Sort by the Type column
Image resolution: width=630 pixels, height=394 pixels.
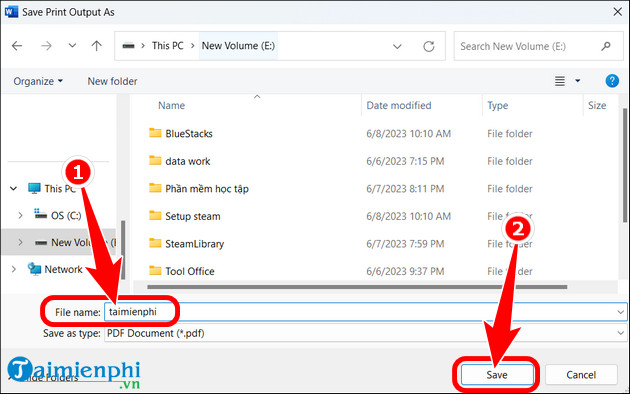click(498, 106)
